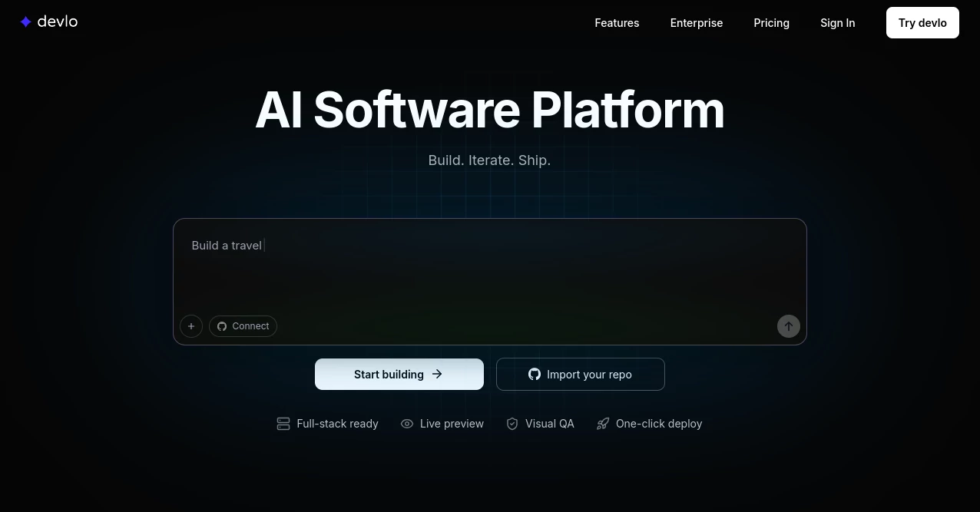Select the eye icon beside Live preview
The image size is (980, 512).
(407, 424)
